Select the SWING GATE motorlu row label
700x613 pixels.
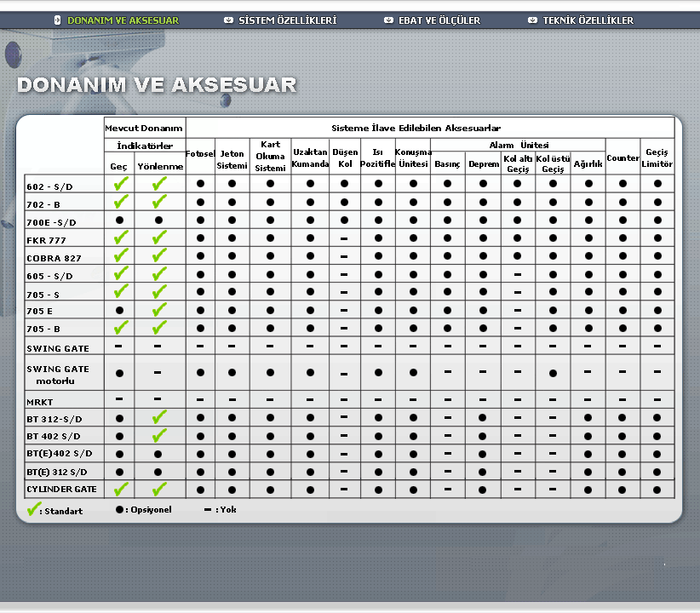tap(58, 375)
